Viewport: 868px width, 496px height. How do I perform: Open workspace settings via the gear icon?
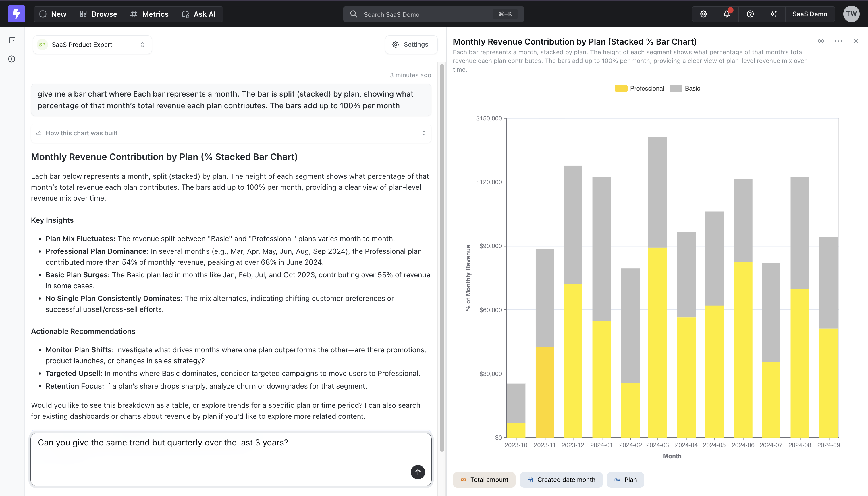703,14
